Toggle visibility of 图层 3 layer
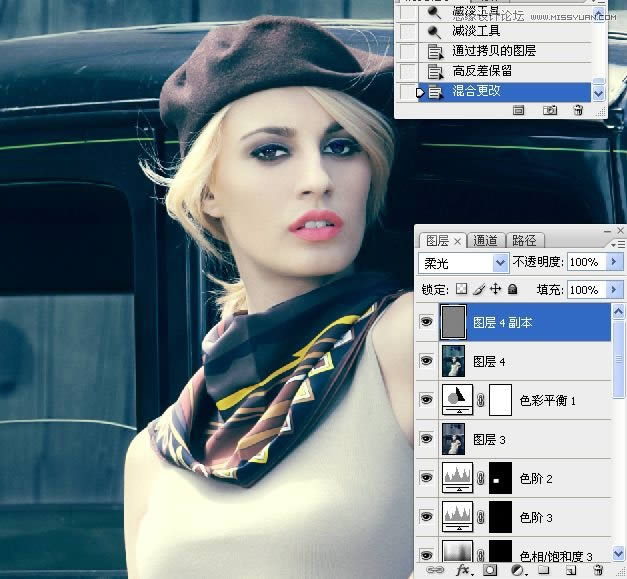Viewport: 627px width, 579px height. (428, 439)
